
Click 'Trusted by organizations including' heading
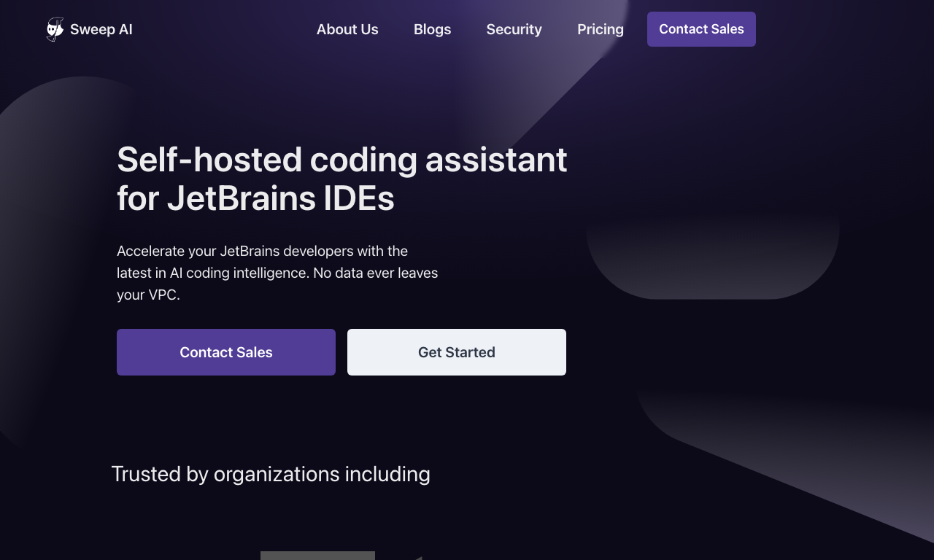(x=271, y=474)
